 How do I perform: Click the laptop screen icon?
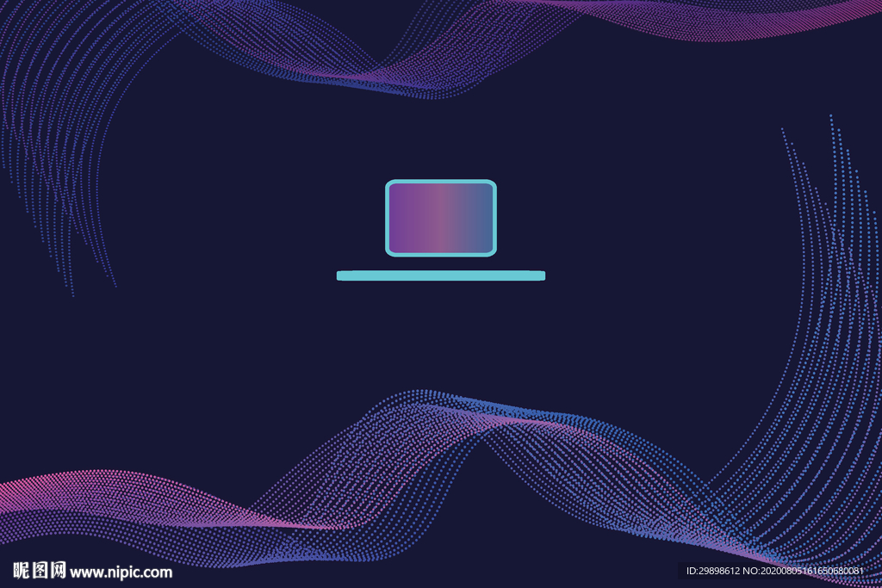tap(441, 218)
